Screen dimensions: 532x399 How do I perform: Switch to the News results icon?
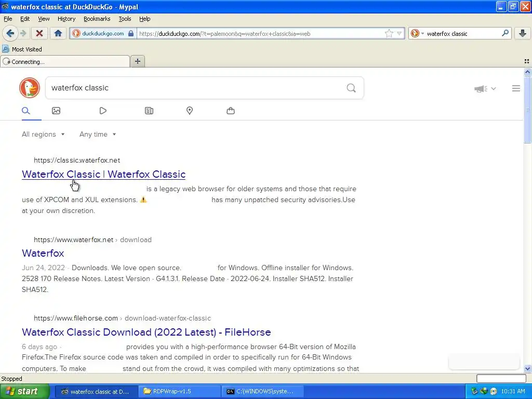(149, 111)
